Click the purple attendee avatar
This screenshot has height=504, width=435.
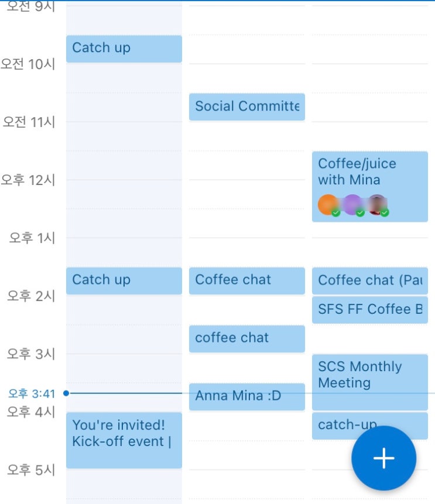[352, 205]
